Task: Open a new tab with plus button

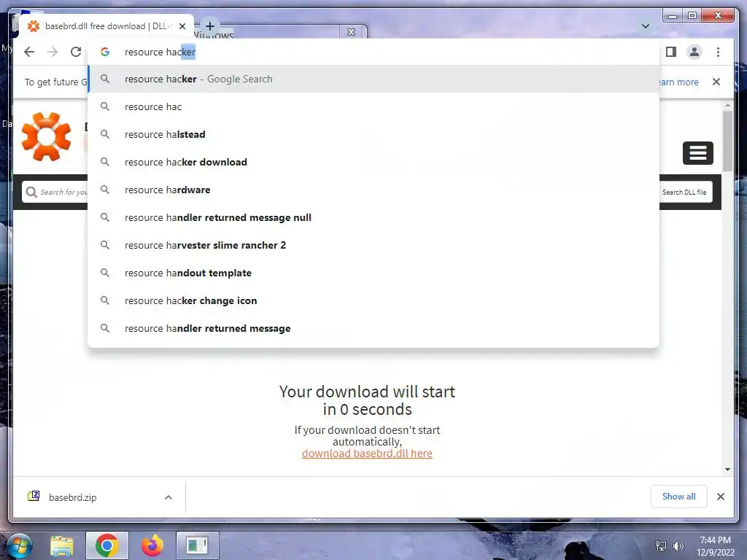Action: pos(210,26)
